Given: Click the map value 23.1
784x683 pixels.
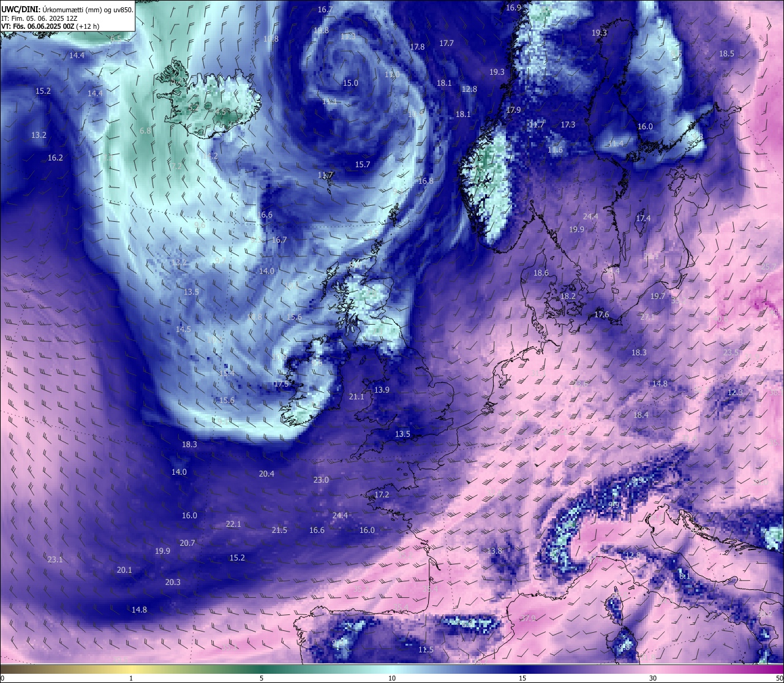Looking at the screenshot, I should click(55, 560).
